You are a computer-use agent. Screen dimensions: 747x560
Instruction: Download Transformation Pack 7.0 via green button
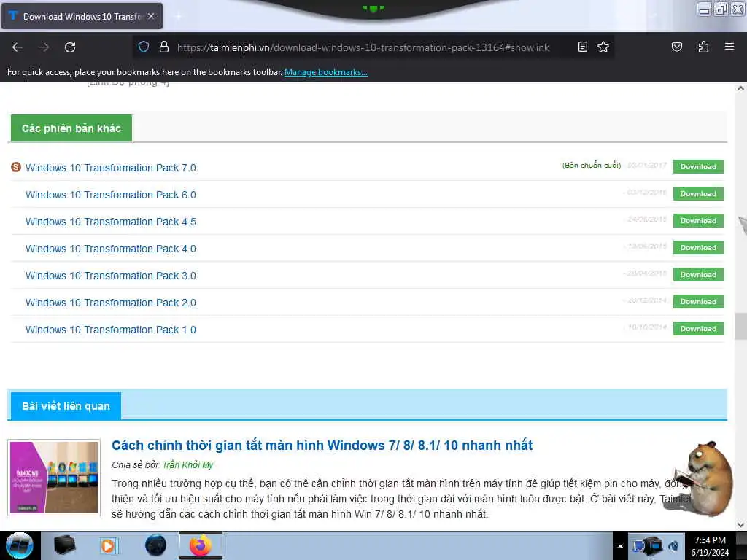(x=698, y=167)
